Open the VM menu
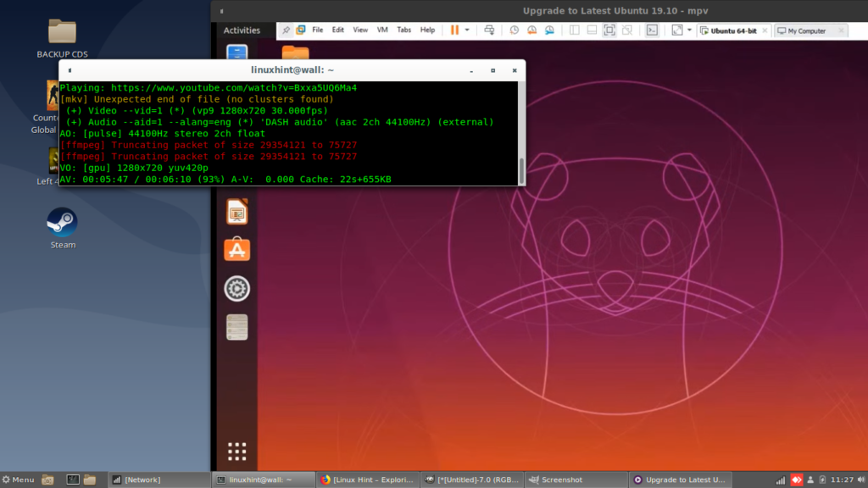Screen dimensions: 868x488 point(382,30)
